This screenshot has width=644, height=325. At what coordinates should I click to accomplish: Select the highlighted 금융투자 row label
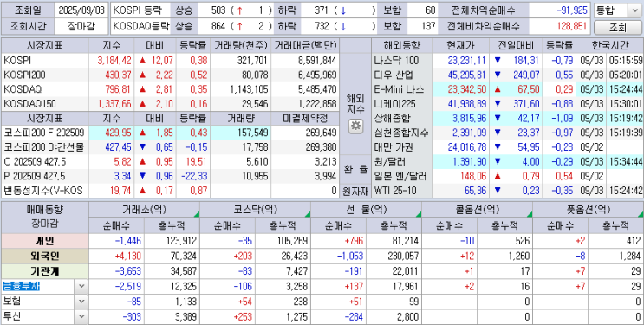point(22,286)
